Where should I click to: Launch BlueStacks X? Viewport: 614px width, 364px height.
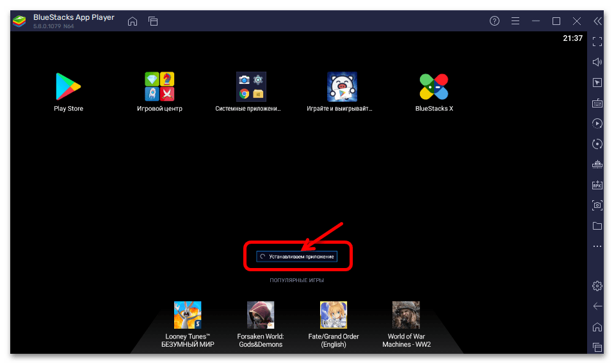[x=434, y=86]
